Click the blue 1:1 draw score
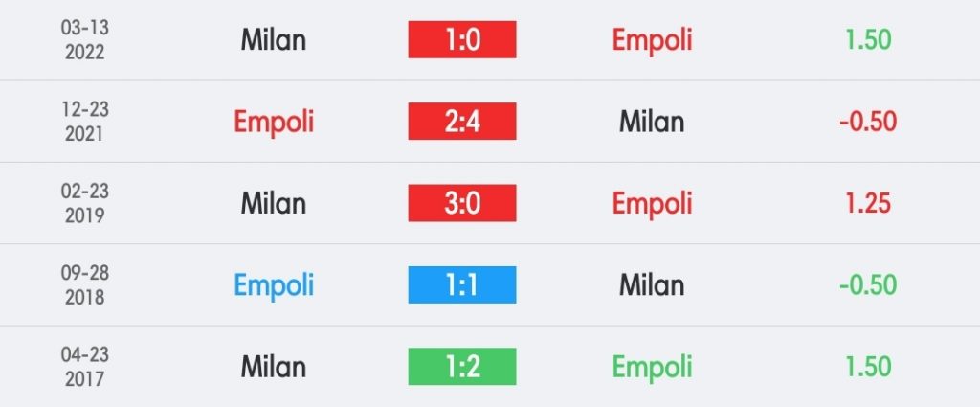 (462, 284)
